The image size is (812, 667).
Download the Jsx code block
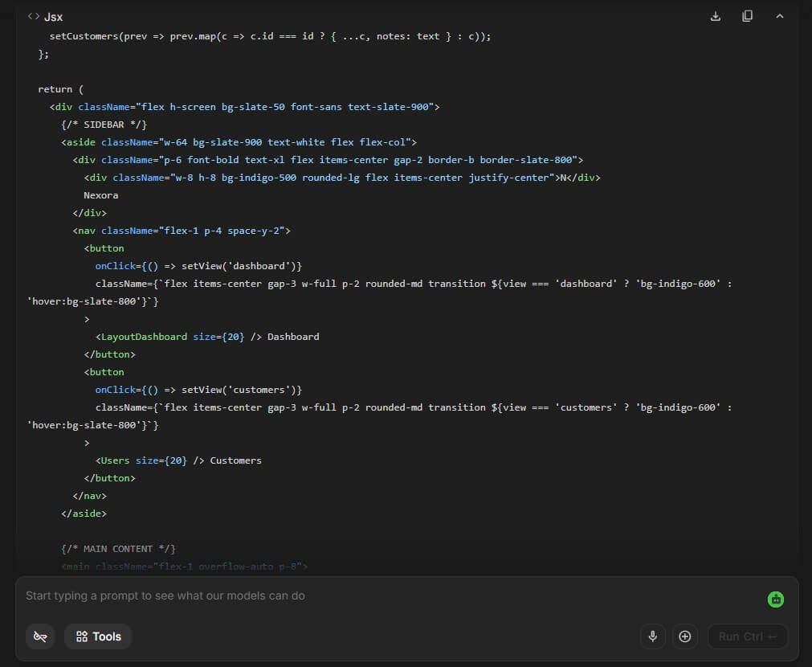(x=715, y=16)
